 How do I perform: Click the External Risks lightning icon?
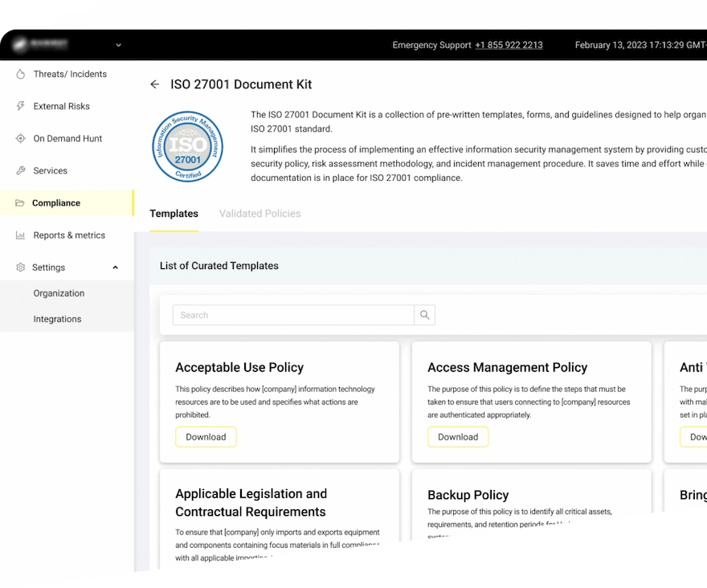point(20,106)
